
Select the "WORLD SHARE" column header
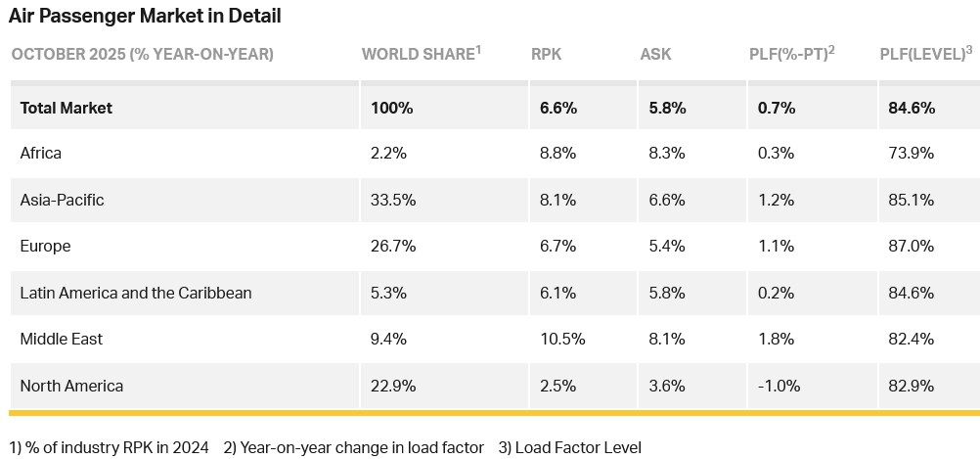[420, 54]
